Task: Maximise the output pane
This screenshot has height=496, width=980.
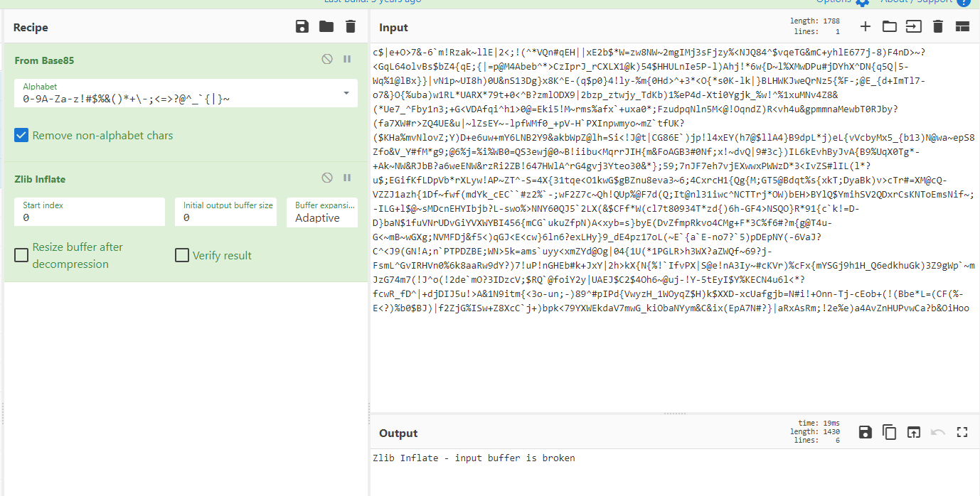Action: (962, 432)
